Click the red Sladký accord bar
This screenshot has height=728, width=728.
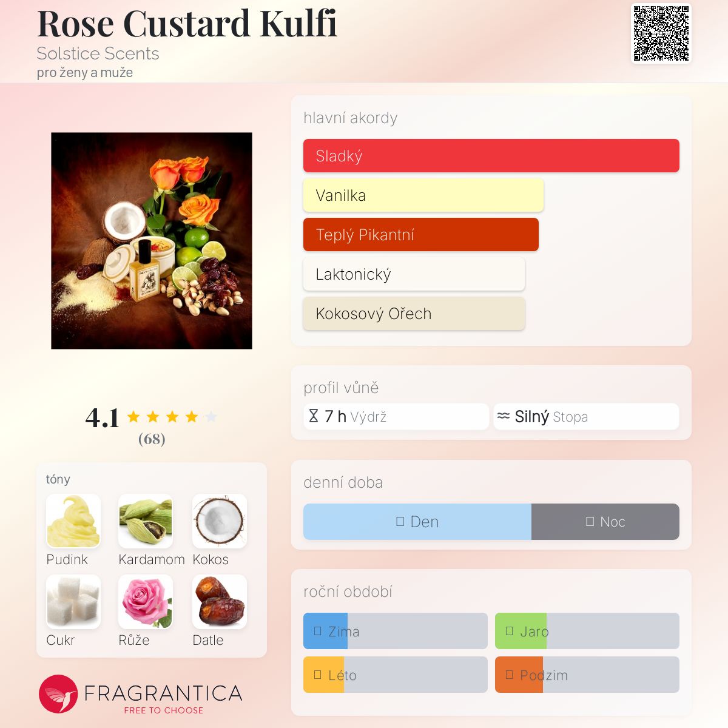491,156
